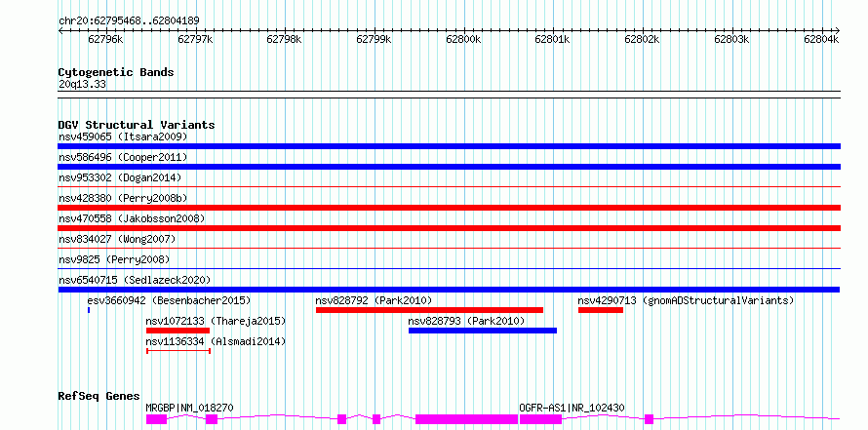This screenshot has height=430, width=868.
Task: Open nsv4290713 (gnomADStructuralVariants) label
Action: [x=686, y=301]
